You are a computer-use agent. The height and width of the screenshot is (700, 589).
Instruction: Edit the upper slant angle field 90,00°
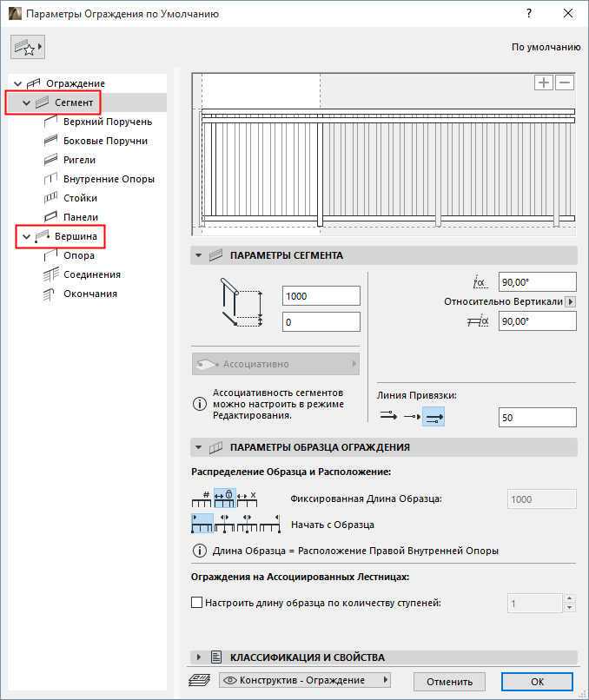click(537, 282)
